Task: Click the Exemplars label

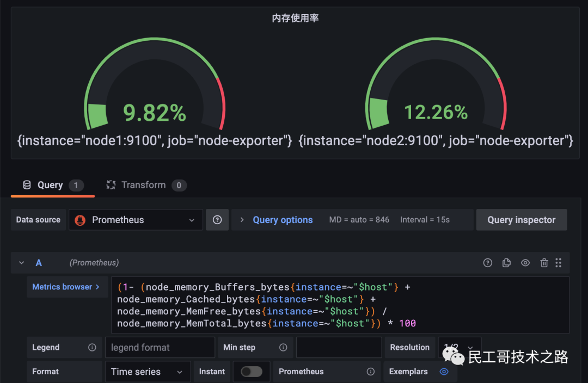Action: click(408, 372)
